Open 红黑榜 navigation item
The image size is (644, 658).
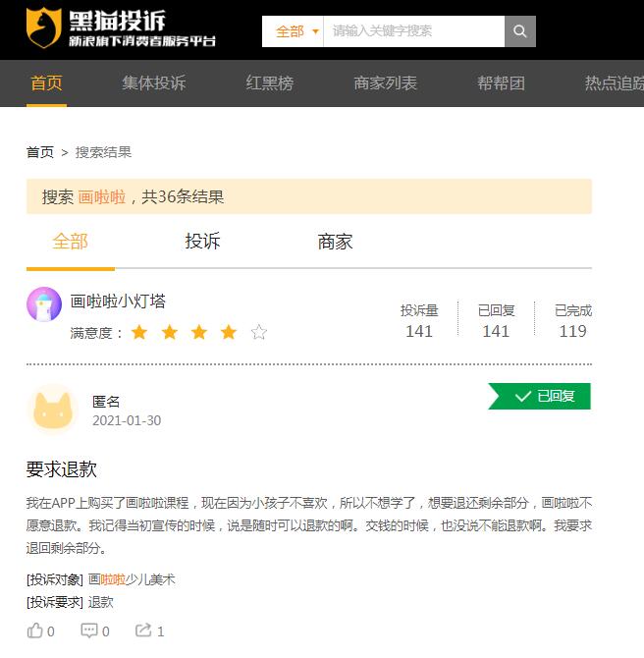coord(270,82)
